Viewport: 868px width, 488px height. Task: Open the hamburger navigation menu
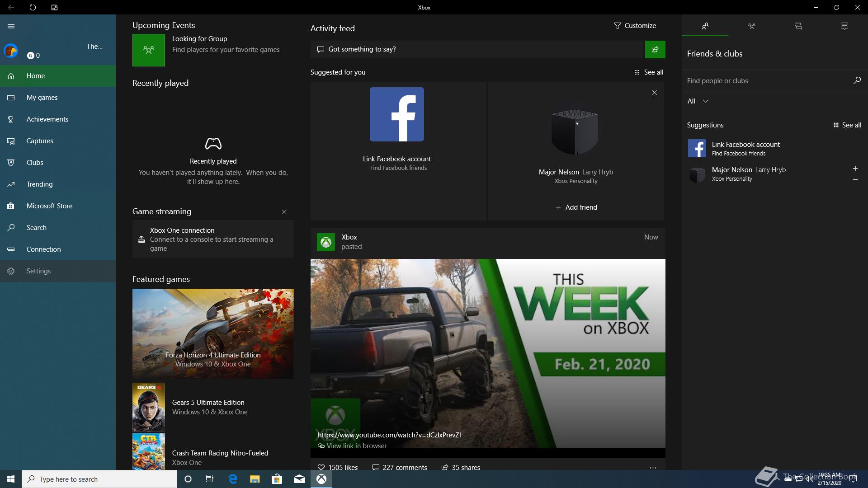(11, 26)
